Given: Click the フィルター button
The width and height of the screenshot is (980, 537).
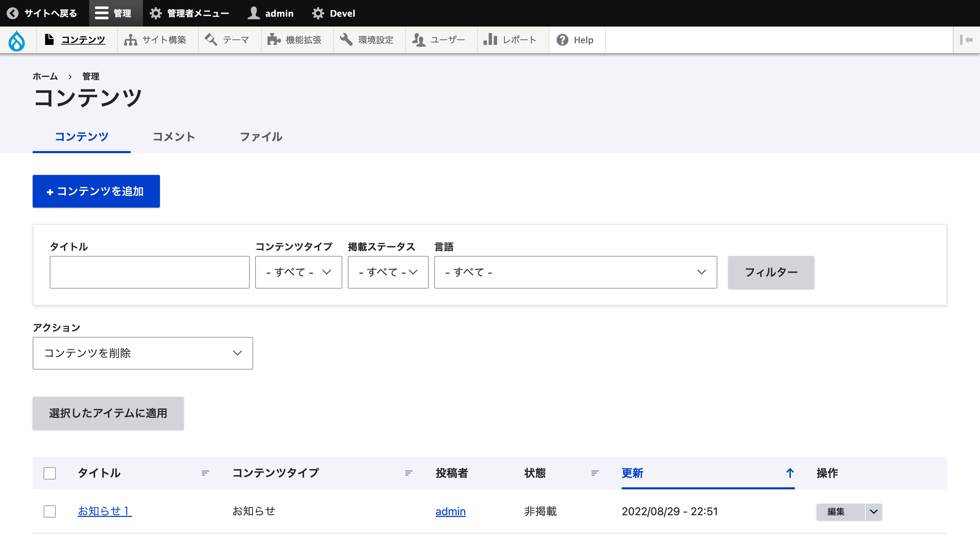Looking at the screenshot, I should (x=771, y=272).
